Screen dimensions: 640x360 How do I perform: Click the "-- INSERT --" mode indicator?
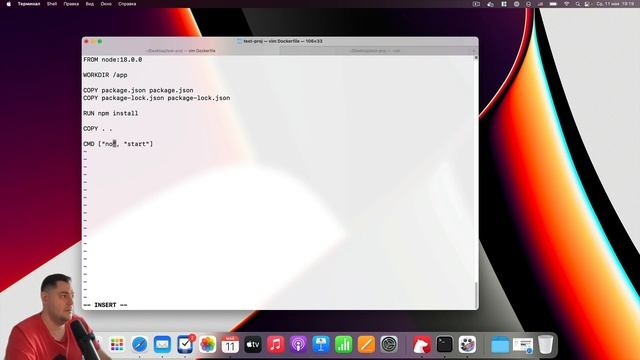click(x=105, y=305)
